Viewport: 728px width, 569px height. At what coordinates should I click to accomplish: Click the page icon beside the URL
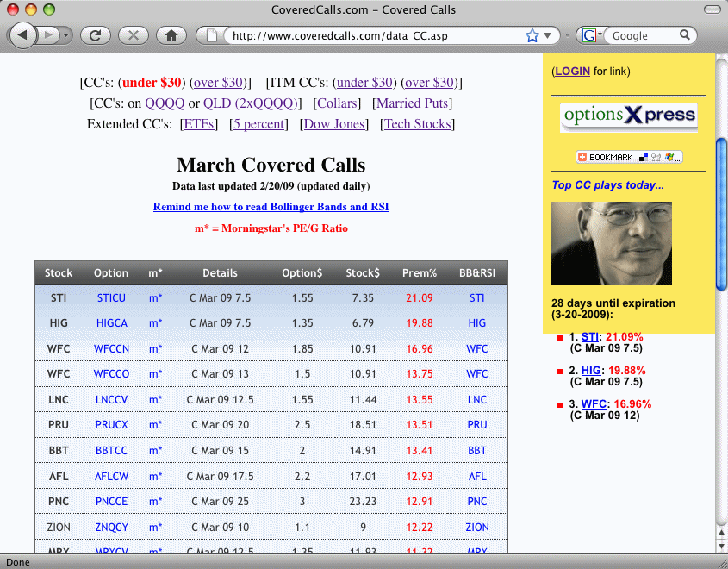click(x=212, y=35)
